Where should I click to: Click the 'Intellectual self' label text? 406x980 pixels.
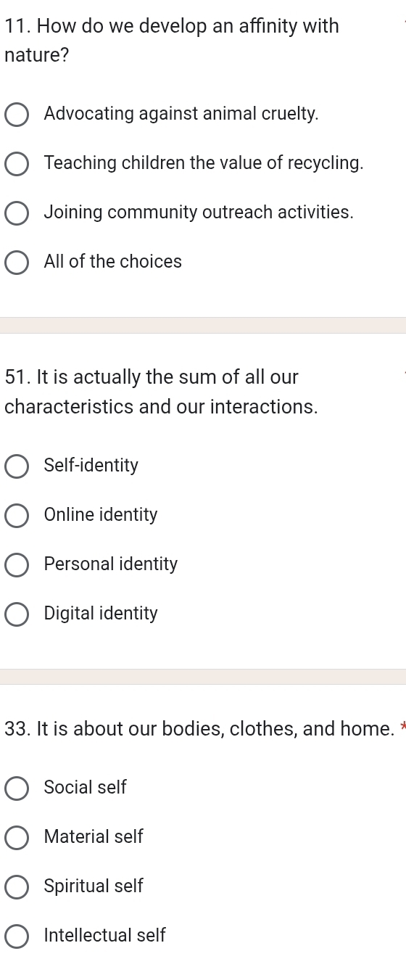pos(105,936)
